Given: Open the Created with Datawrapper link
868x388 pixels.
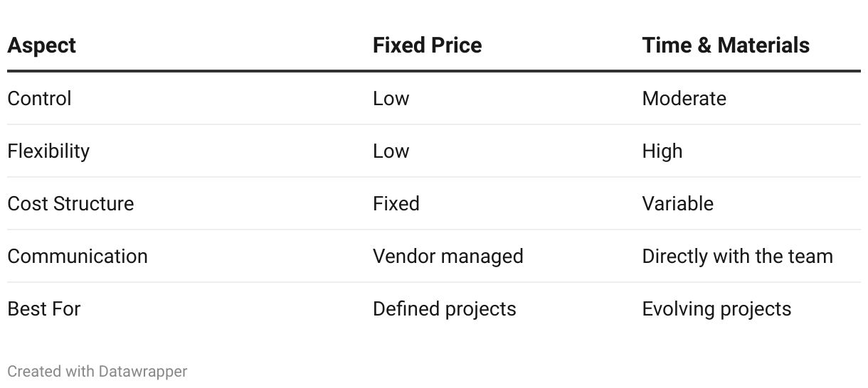Looking at the screenshot, I should [x=97, y=371].
